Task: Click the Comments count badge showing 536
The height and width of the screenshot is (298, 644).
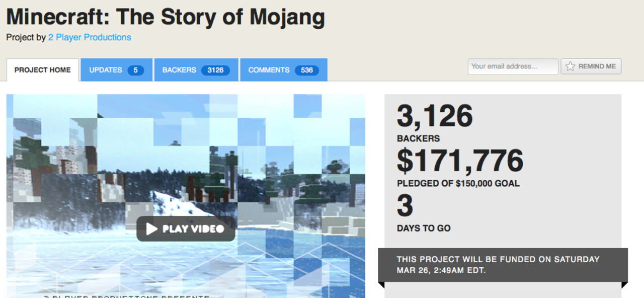Action: click(306, 70)
